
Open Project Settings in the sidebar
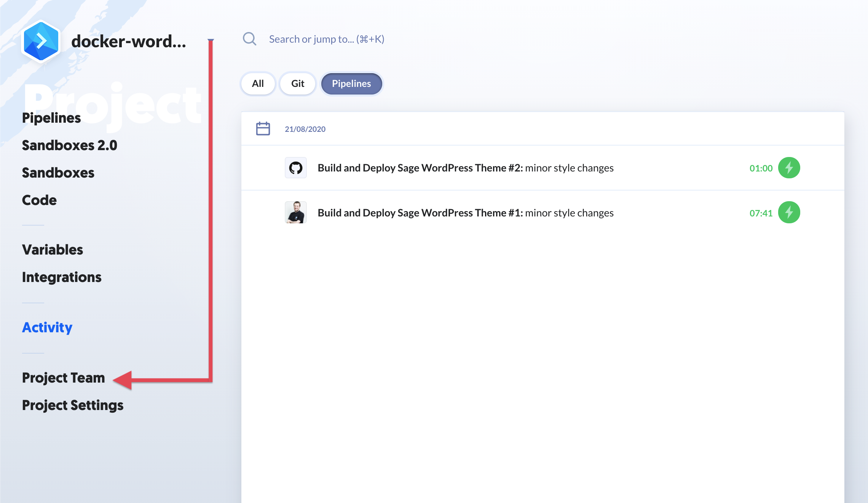pos(73,405)
